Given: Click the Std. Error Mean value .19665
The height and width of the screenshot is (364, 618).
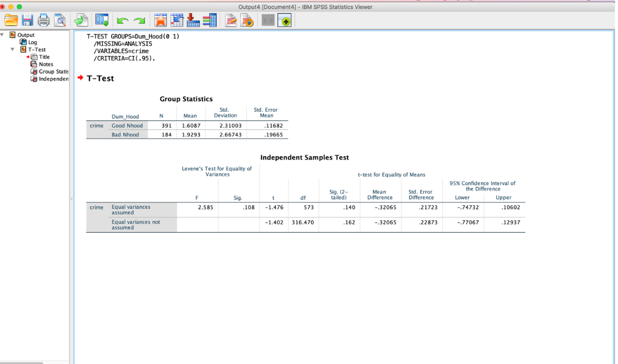Looking at the screenshot, I should point(273,135).
